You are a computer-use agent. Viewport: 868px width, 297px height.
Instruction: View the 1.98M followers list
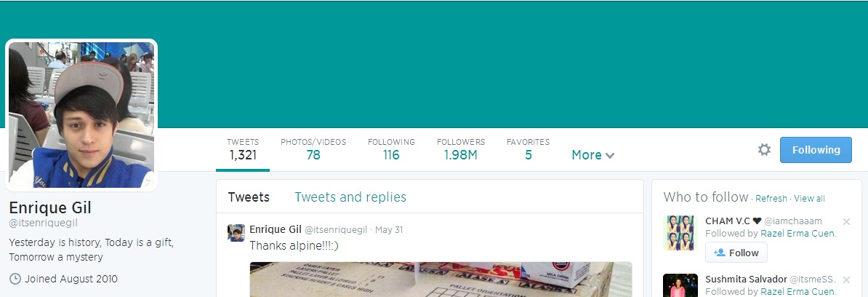coord(461,150)
